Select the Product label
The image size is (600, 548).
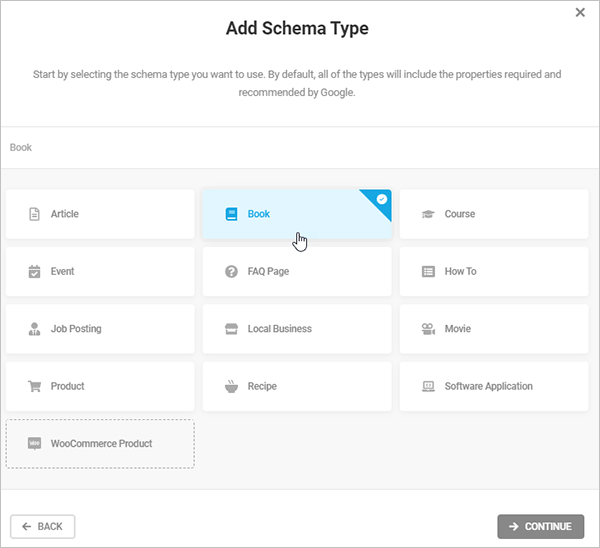[x=67, y=386]
